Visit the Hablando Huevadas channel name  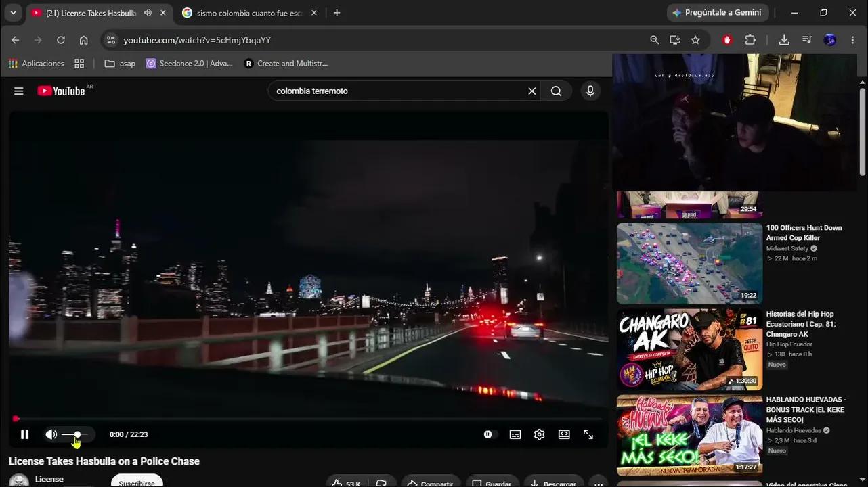(x=794, y=430)
